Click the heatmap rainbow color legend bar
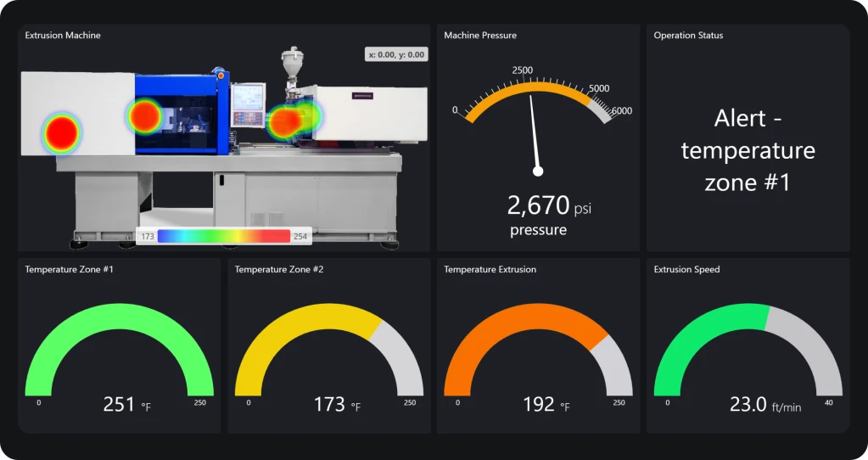 224,236
